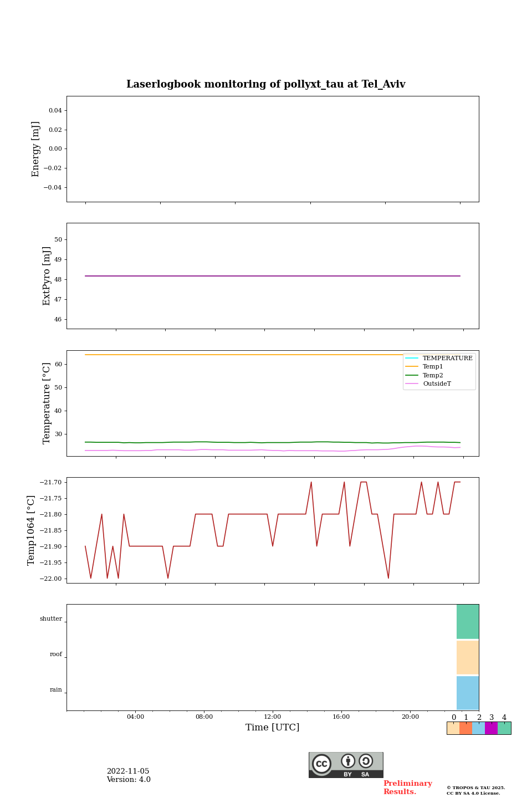
Task: Click the violet OutsideT data line
Action: click(x=273, y=450)
